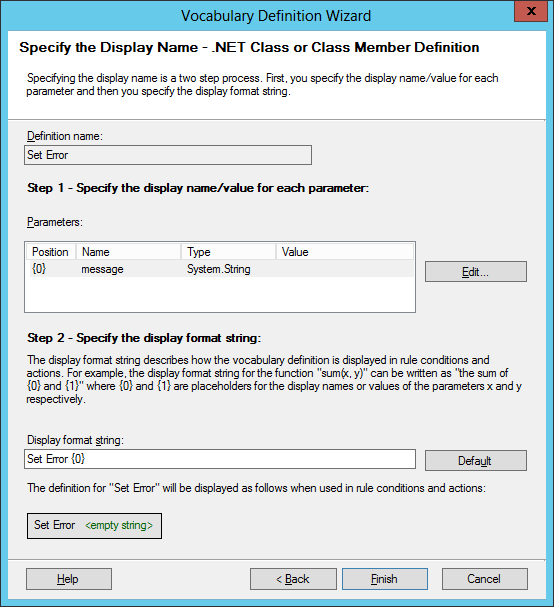The height and width of the screenshot is (607, 554).
Task: Close the wizard window
Action: [531, 11]
